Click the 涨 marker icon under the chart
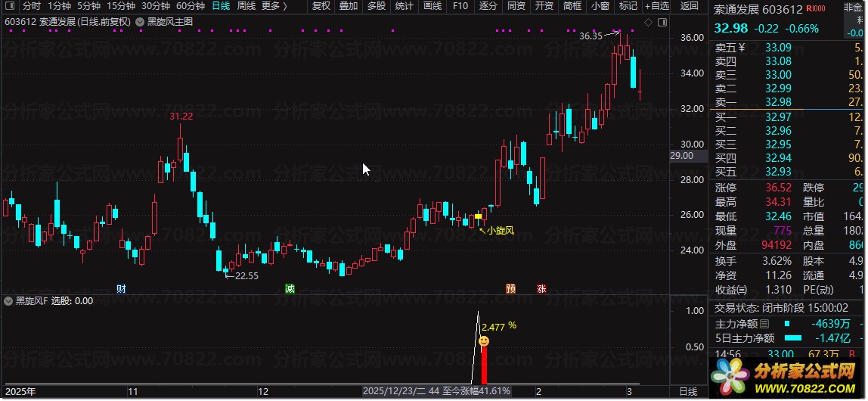 tap(541, 288)
